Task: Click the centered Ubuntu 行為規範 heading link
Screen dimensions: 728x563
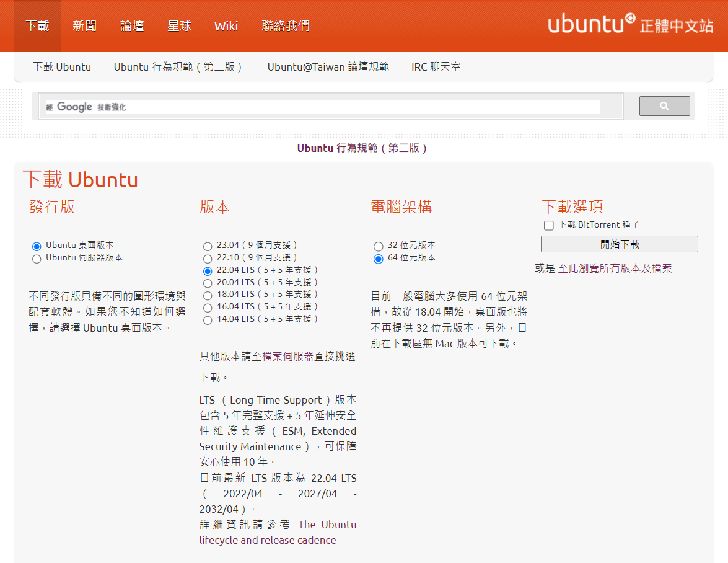Action: [x=362, y=148]
